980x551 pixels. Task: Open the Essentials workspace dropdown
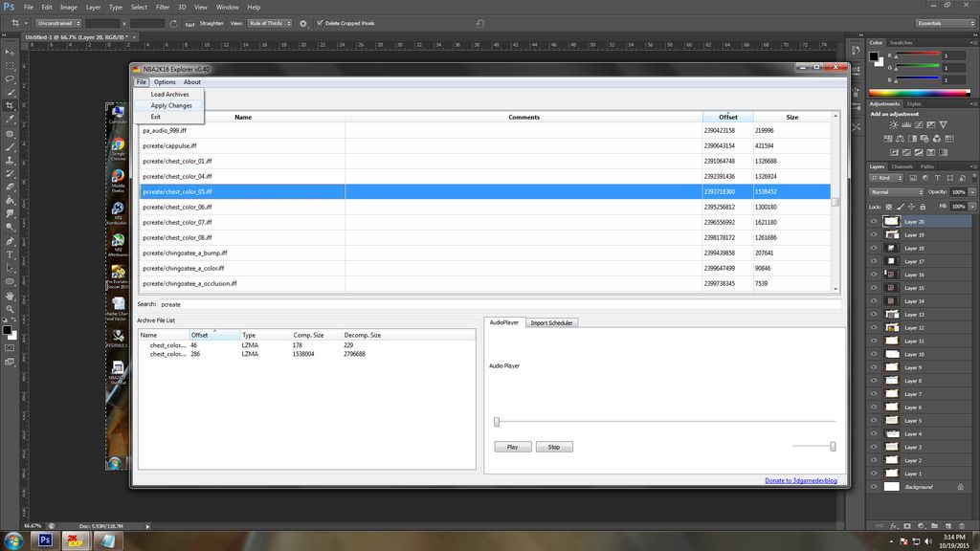tap(946, 23)
